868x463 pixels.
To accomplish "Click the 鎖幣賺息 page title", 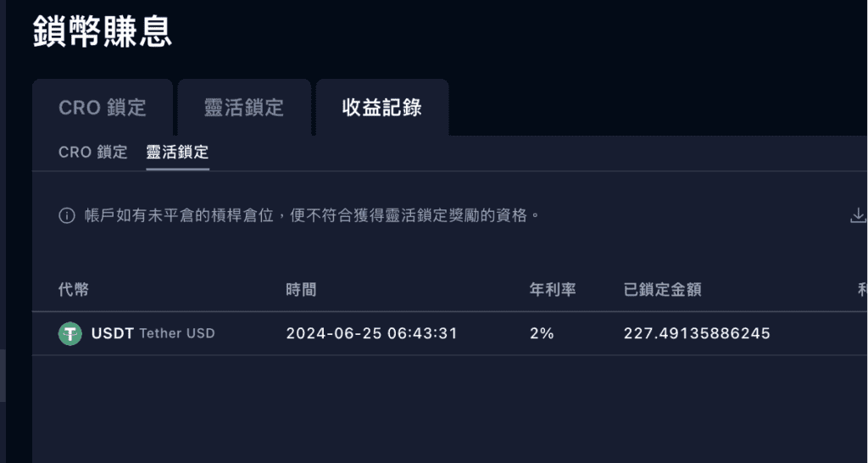I will pyautogui.click(x=103, y=31).
